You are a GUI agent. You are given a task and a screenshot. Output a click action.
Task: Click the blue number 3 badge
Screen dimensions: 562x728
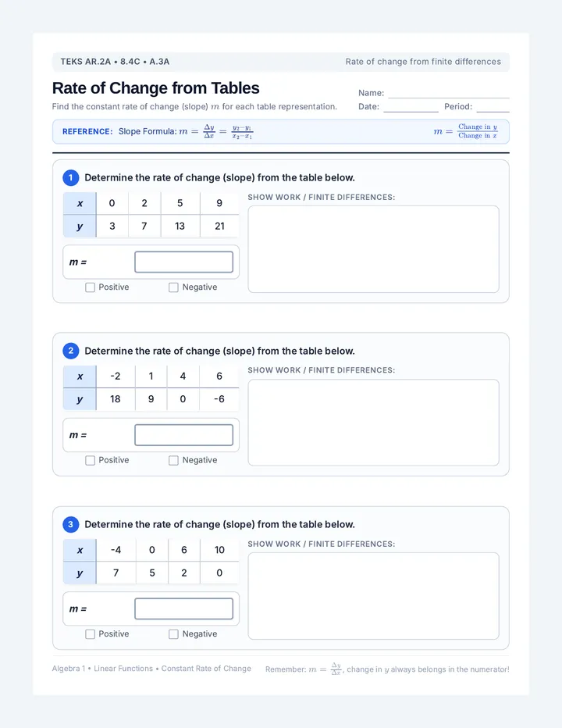point(70,524)
